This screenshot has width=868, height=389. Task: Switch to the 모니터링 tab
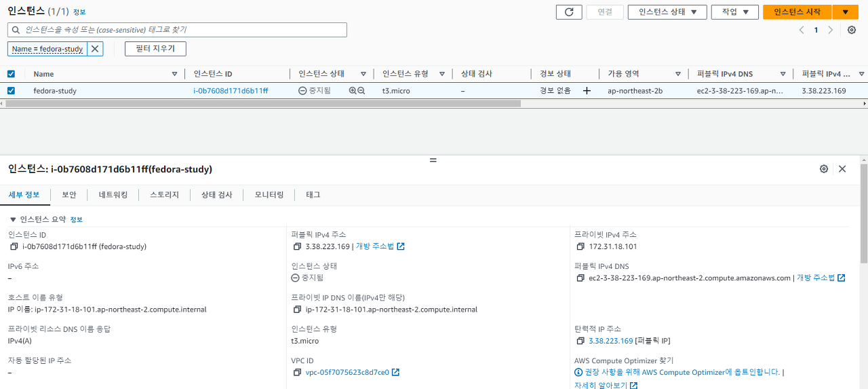[x=269, y=195]
